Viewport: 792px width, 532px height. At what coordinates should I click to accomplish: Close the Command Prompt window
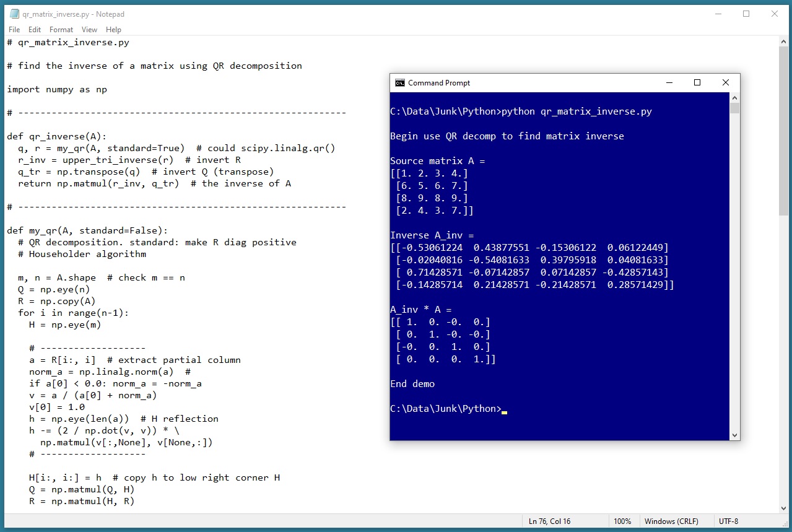[726, 83]
